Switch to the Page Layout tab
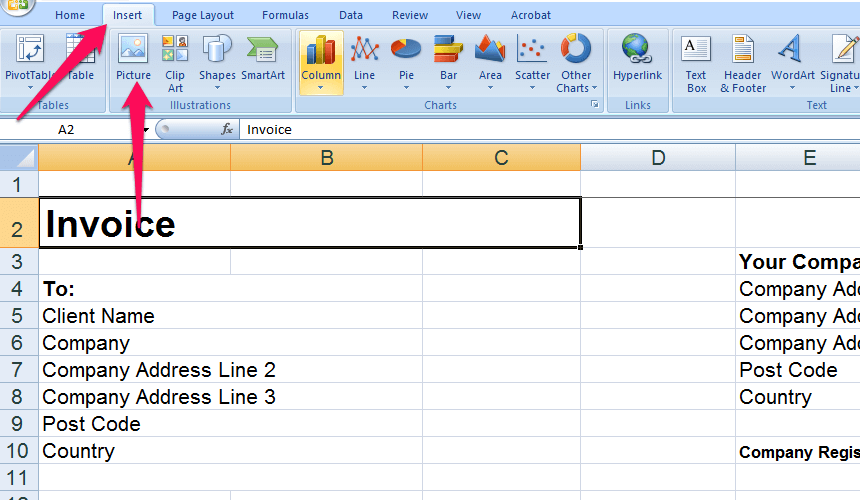 coord(203,15)
